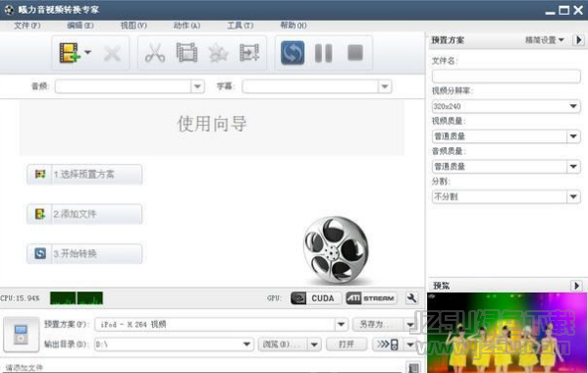This screenshot has width=588, height=373.
Task: Open the 动作 menu
Action: [x=187, y=26]
